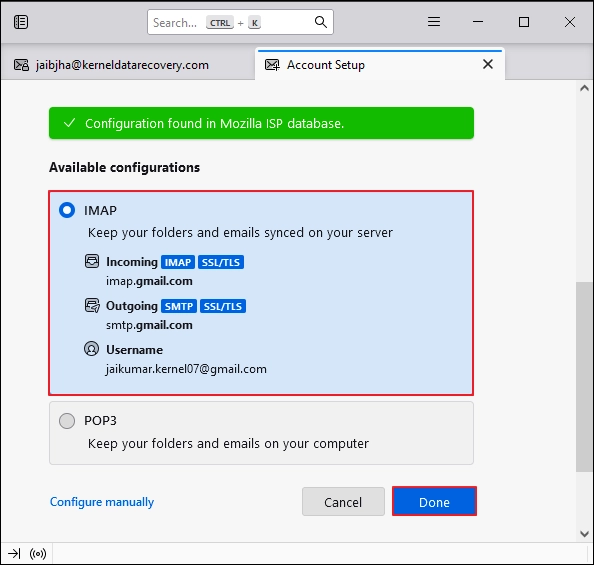
Task: Switch to Account Setup tab
Action: coord(380,64)
